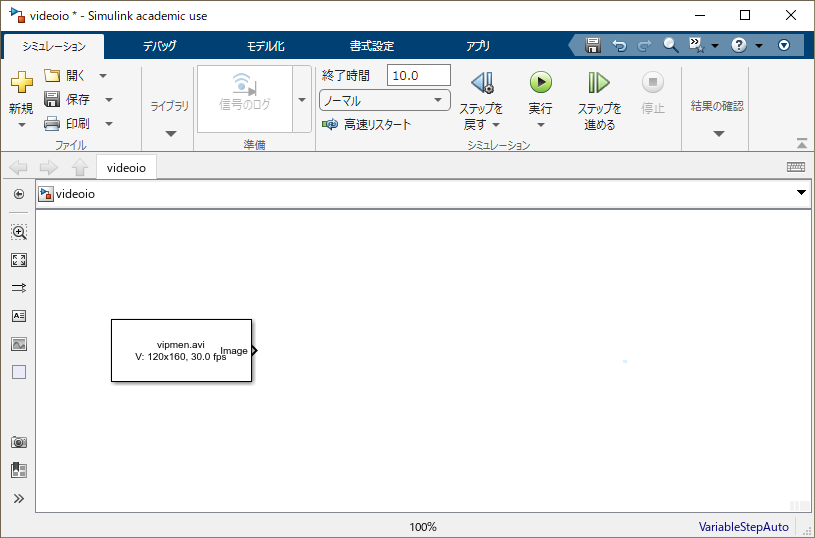815x538 pixels.
Task: Switch to the アプリ tab
Action: (478, 46)
